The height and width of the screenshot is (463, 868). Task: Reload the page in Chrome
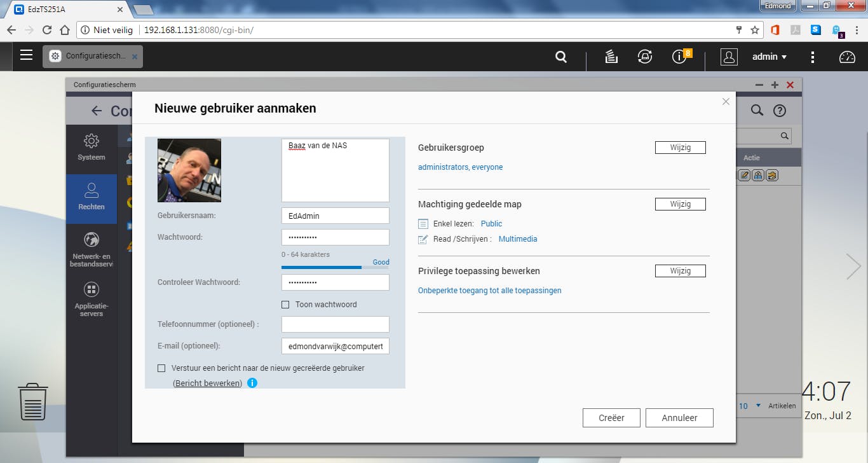47,30
